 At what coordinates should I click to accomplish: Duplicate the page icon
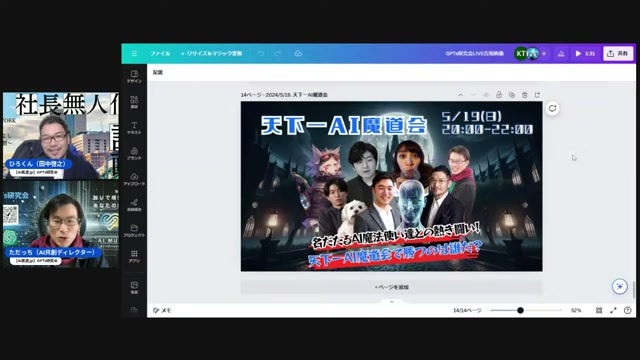pyautogui.click(x=512, y=95)
